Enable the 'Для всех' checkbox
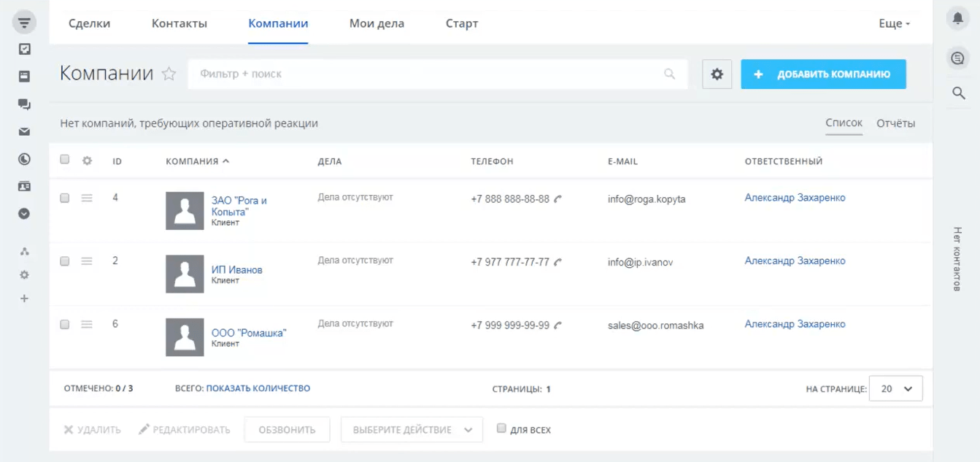980x462 pixels. (501, 429)
